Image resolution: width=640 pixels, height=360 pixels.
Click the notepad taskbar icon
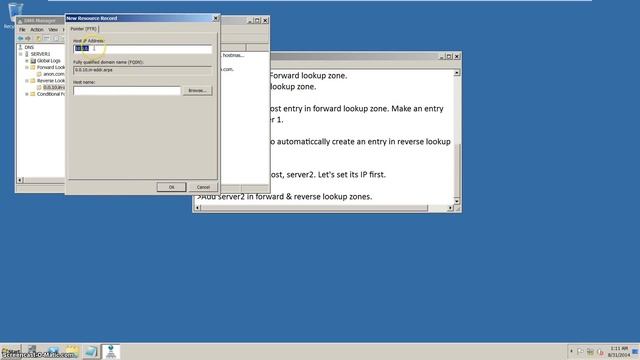tap(91, 351)
